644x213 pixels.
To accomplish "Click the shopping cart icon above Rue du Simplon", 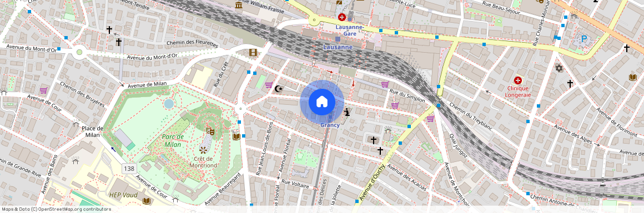I will (385, 84).
